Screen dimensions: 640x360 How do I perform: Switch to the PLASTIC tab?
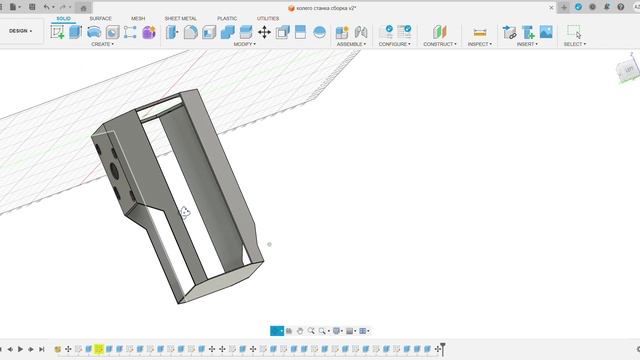227,18
